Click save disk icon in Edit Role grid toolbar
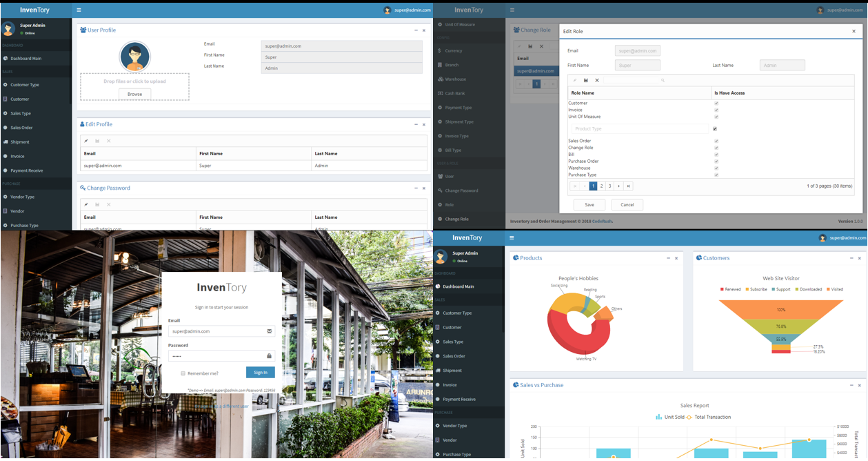868x461 pixels. pos(586,80)
